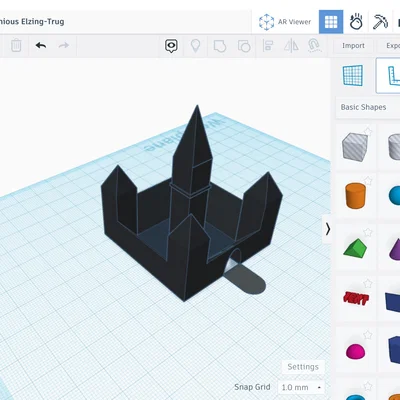Pick the orange Cylinder shape
The height and width of the screenshot is (400, 400).
click(x=355, y=195)
